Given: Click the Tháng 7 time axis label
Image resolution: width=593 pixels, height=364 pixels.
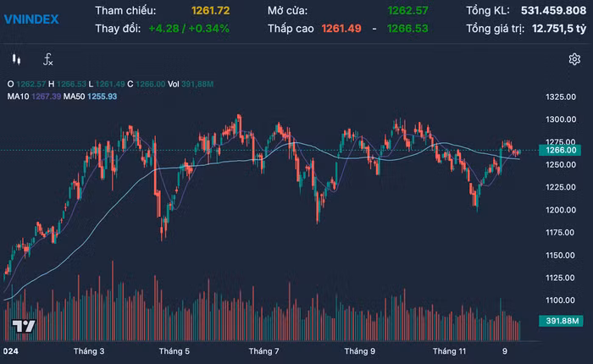Looking at the screenshot, I should pyautogui.click(x=264, y=350).
